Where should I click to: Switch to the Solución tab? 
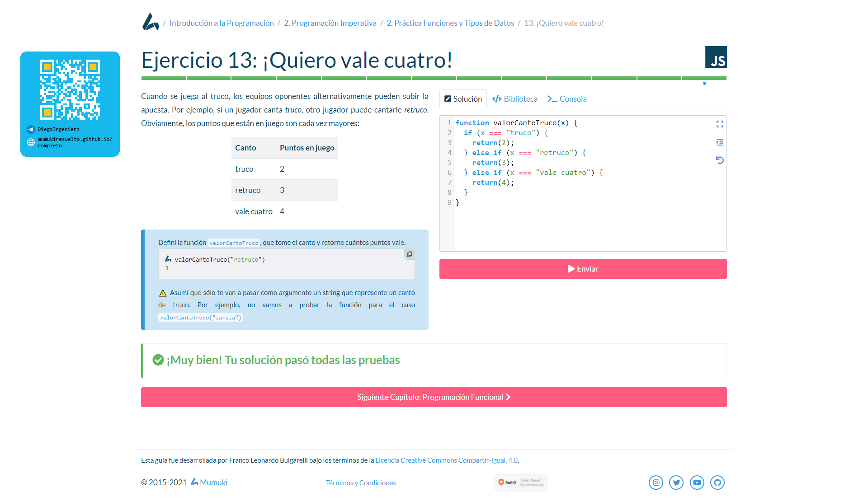tap(463, 99)
